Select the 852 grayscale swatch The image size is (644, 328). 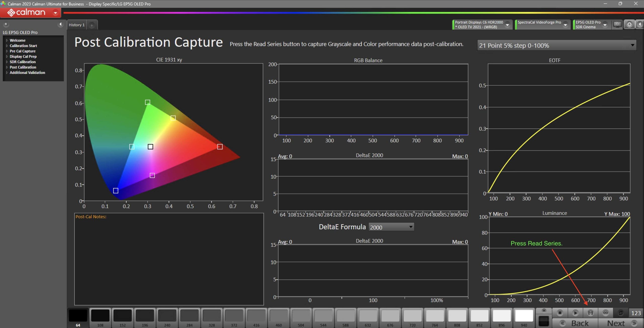pyautogui.click(x=479, y=318)
